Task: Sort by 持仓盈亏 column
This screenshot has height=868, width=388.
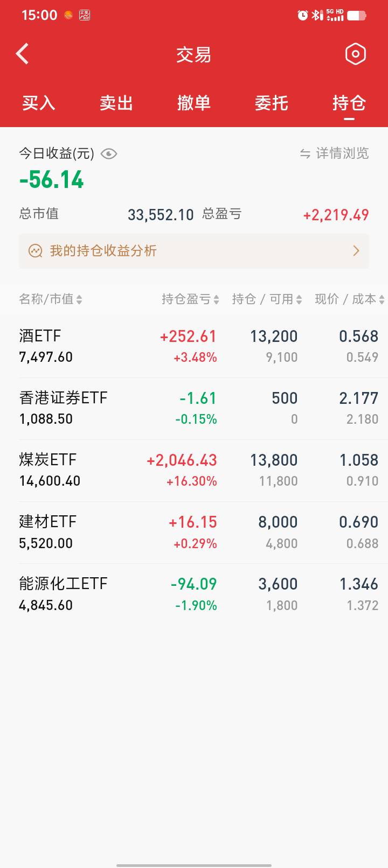Action: click(190, 299)
